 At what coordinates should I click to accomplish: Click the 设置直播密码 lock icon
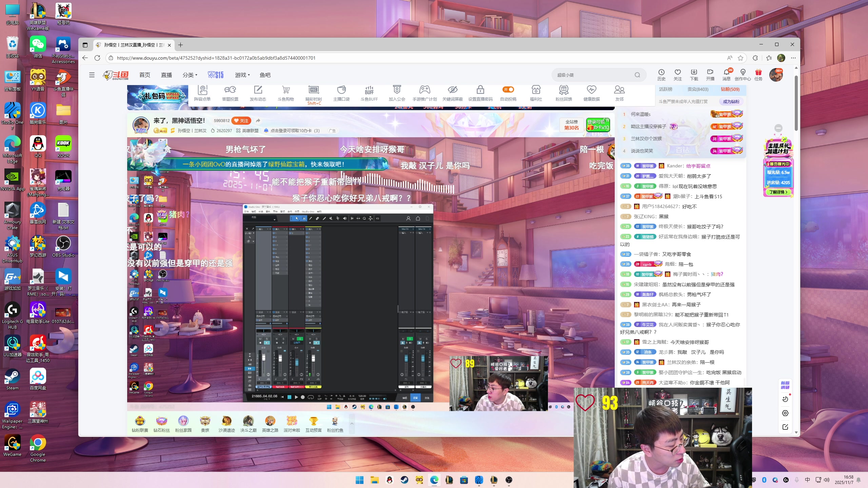click(x=480, y=90)
